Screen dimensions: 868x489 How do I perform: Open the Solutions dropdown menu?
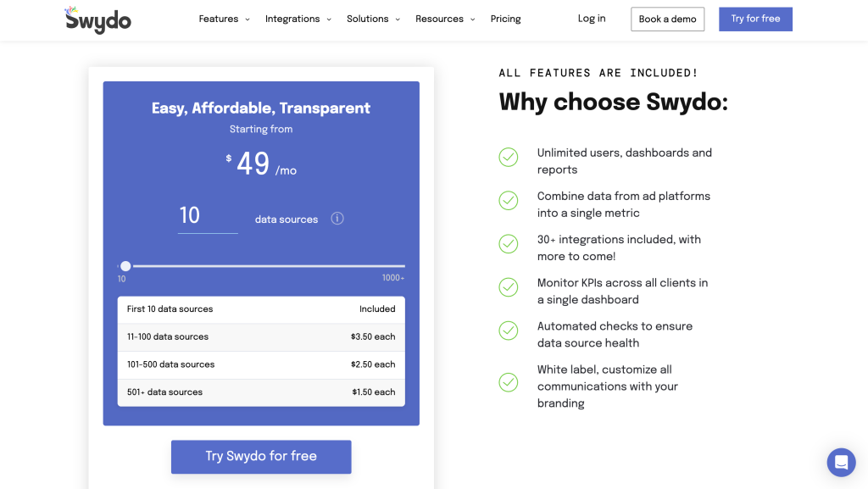(373, 18)
